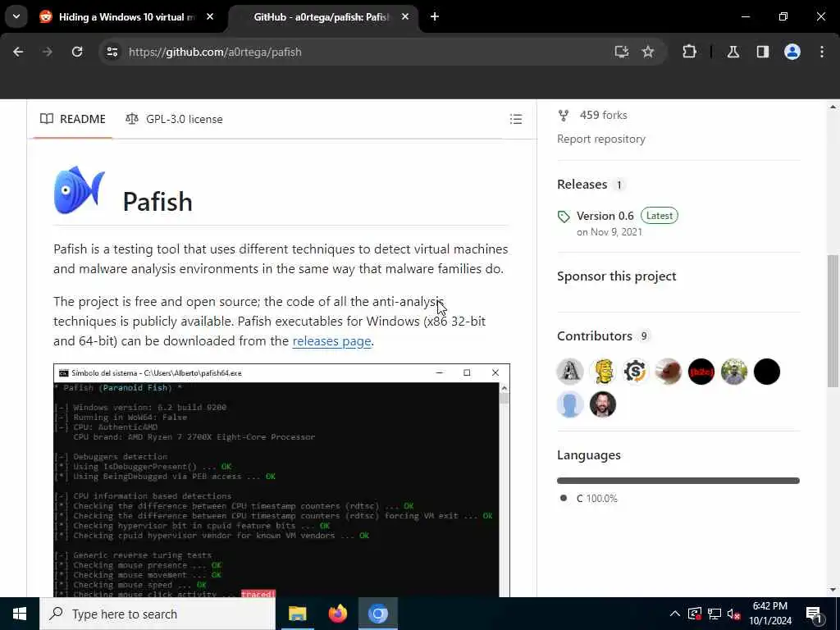Click the 6:42 PM clock
This screenshot has height=630, width=840.
point(770,606)
